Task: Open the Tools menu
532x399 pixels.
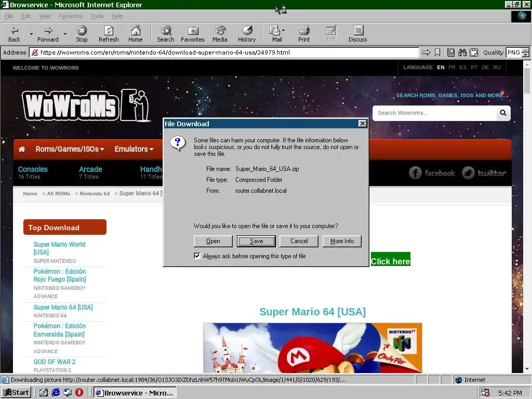Action: 97,16
